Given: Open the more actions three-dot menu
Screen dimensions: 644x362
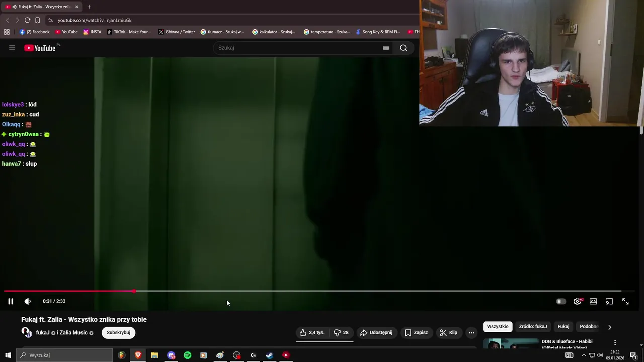Looking at the screenshot, I should (471, 333).
